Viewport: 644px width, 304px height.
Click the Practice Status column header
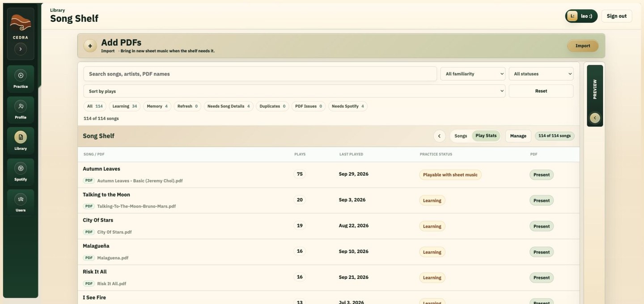pos(436,154)
